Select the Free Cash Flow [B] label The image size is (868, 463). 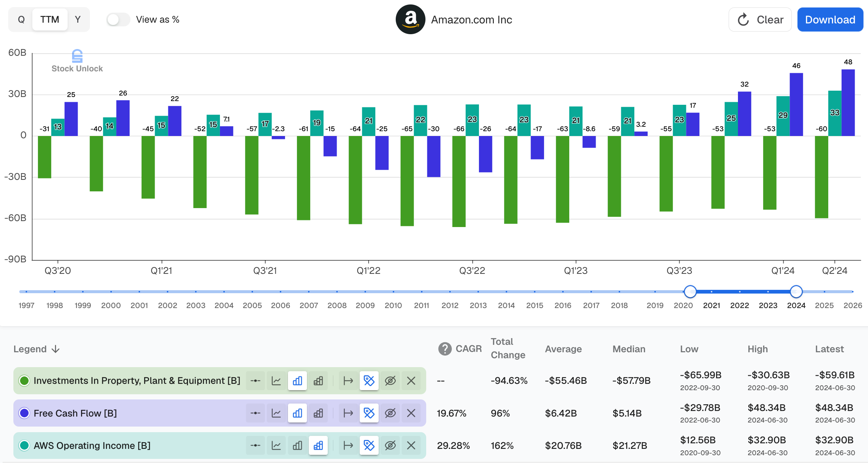click(75, 413)
